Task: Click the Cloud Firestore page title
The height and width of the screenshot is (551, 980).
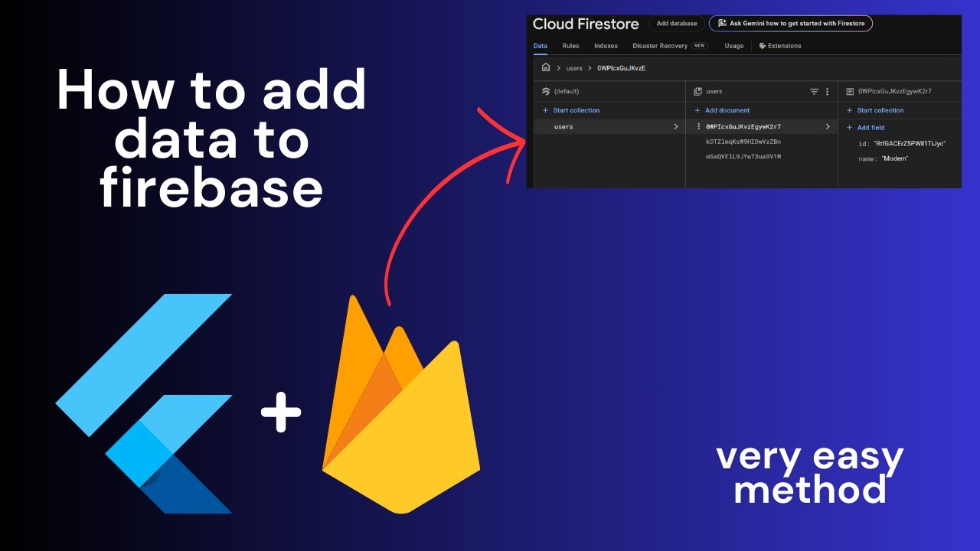Action: 586,24
